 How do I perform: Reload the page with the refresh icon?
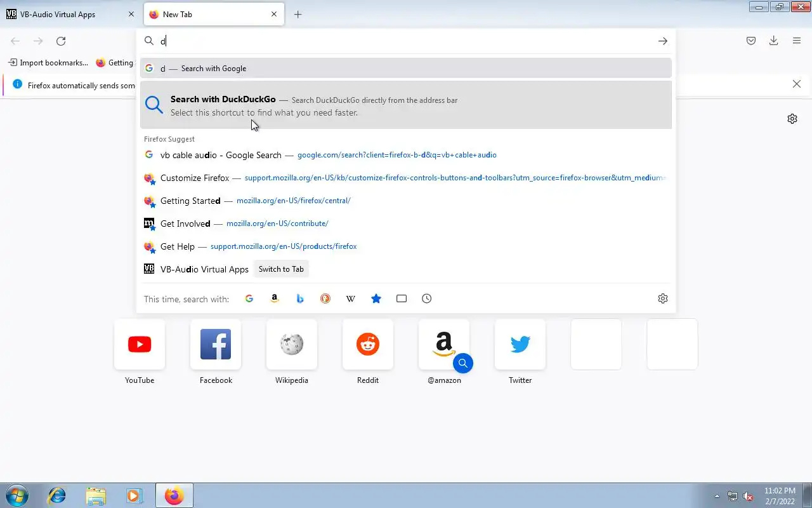pos(61,41)
